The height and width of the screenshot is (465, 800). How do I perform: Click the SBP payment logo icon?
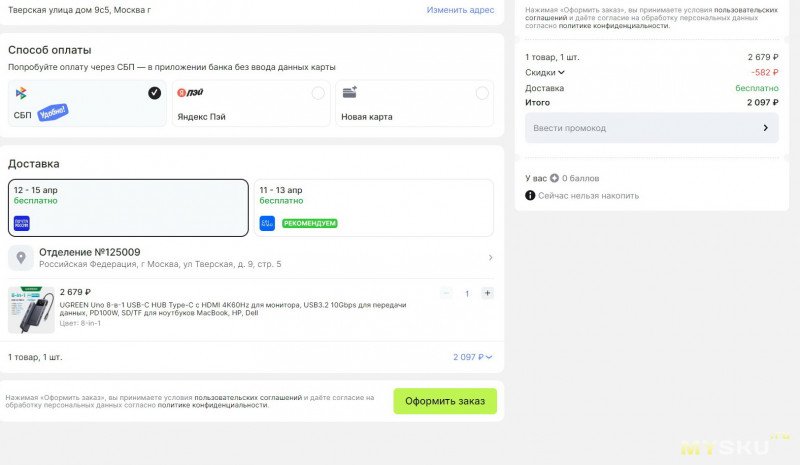point(21,93)
